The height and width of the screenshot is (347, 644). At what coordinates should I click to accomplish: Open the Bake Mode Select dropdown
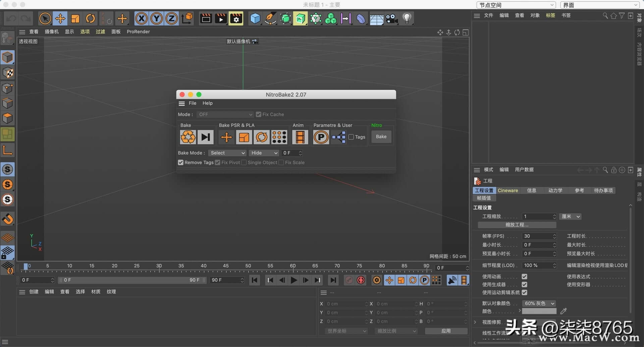click(x=227, y=153)
